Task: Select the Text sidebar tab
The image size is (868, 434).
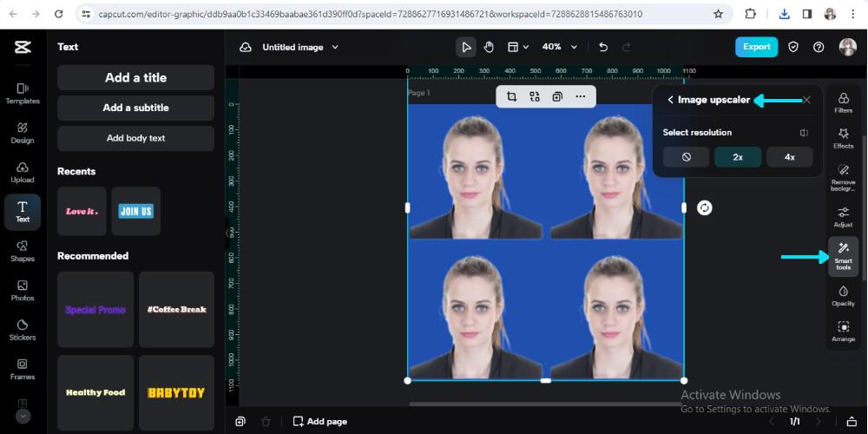Action: [x=23, y=212]
